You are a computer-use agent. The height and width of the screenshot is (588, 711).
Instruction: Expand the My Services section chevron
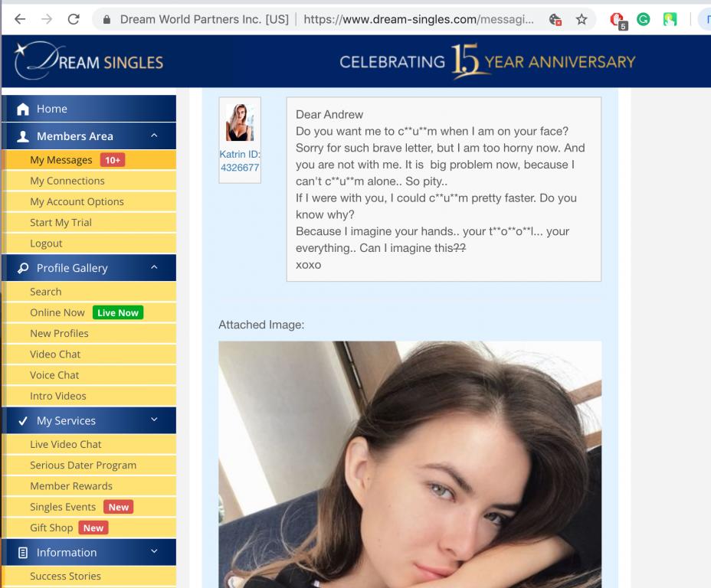pos(154,420)
